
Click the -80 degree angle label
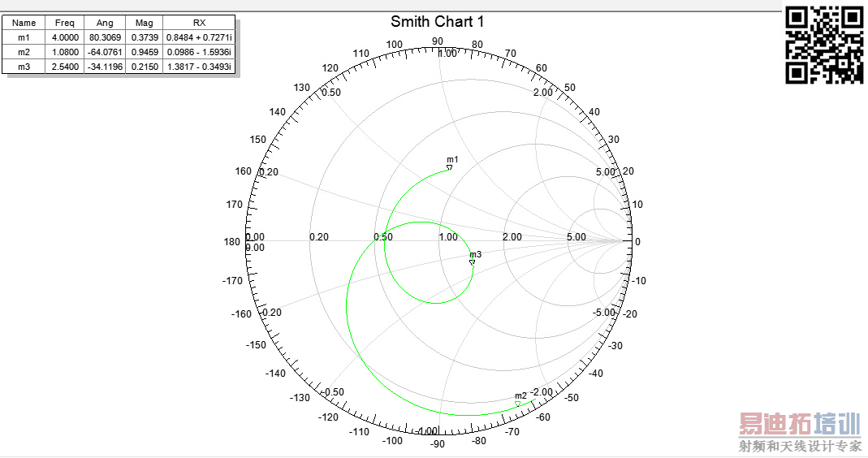[x=478, y=441]
